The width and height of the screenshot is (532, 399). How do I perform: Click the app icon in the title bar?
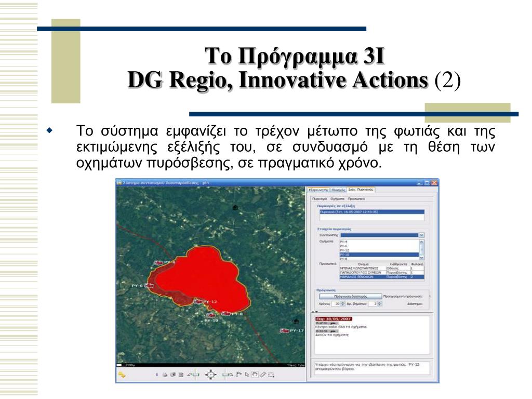tap(119, 182)
